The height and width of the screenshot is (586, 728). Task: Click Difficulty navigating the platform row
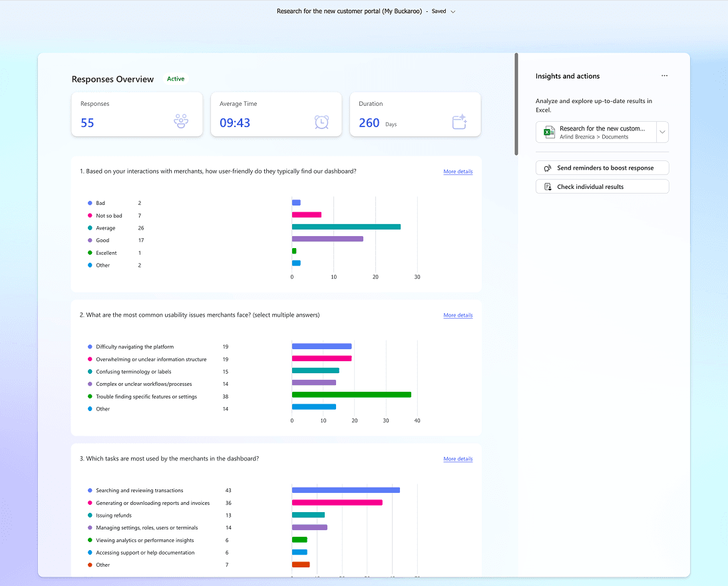point(158,347)
